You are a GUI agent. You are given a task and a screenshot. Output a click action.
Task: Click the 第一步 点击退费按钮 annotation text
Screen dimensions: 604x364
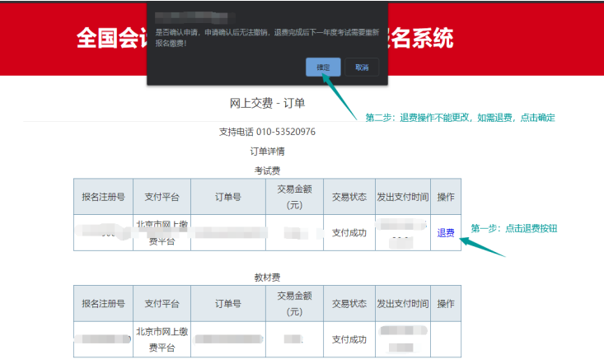514,228
